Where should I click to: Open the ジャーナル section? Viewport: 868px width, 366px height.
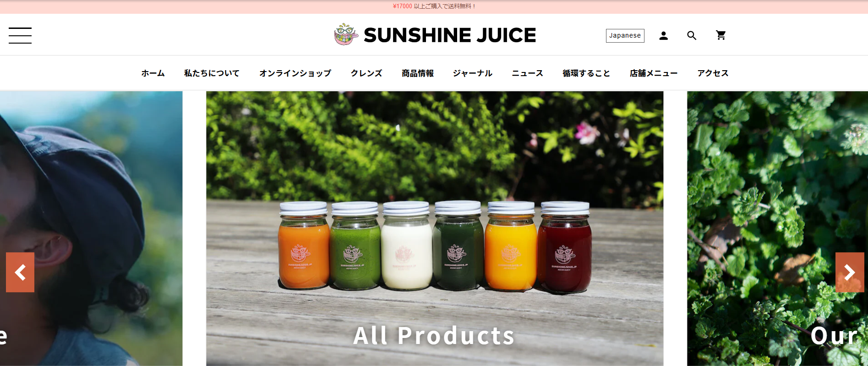(472, 73)
